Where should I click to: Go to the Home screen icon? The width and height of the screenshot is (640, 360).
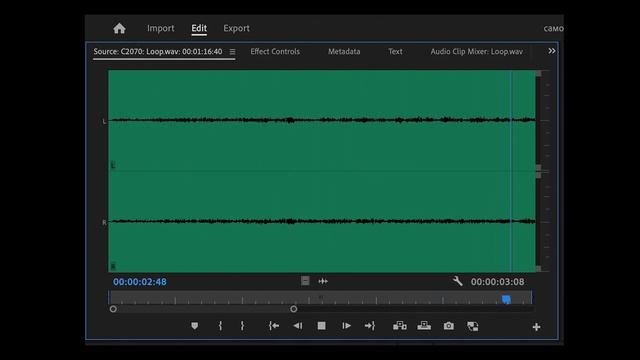pyautogui.click(x=119, y=29)
